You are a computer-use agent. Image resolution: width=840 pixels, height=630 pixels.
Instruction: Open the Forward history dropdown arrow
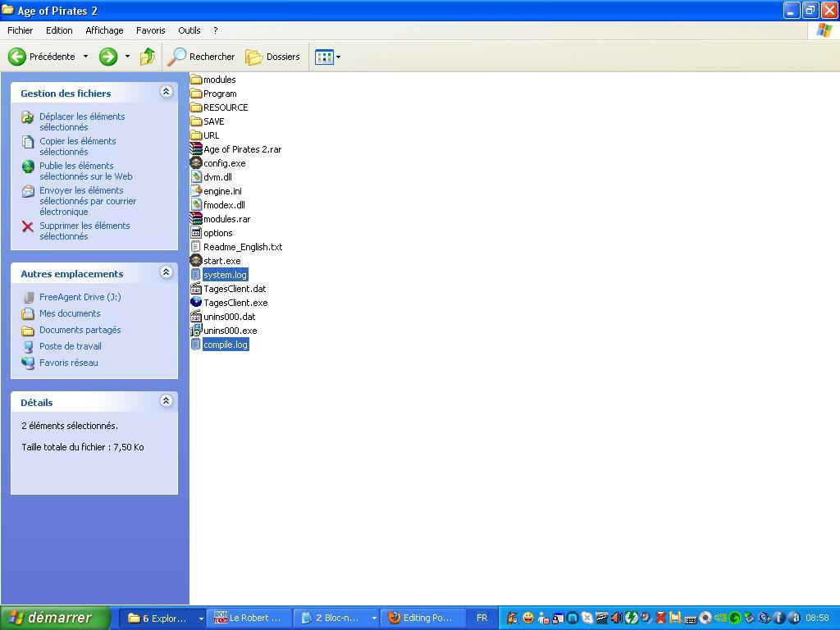(x=127, y=57)
